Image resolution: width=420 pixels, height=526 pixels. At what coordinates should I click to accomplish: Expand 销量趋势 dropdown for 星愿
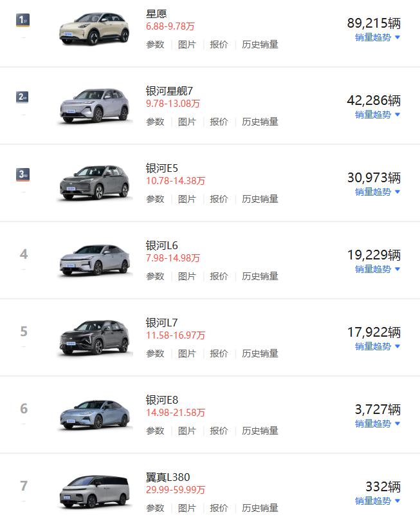click(378, 37)
